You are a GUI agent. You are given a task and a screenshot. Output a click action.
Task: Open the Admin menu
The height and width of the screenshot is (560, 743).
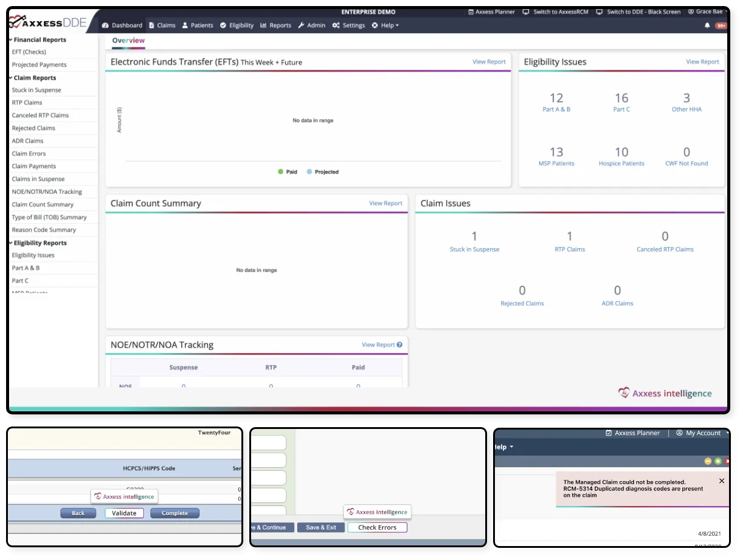click(312, 25)
